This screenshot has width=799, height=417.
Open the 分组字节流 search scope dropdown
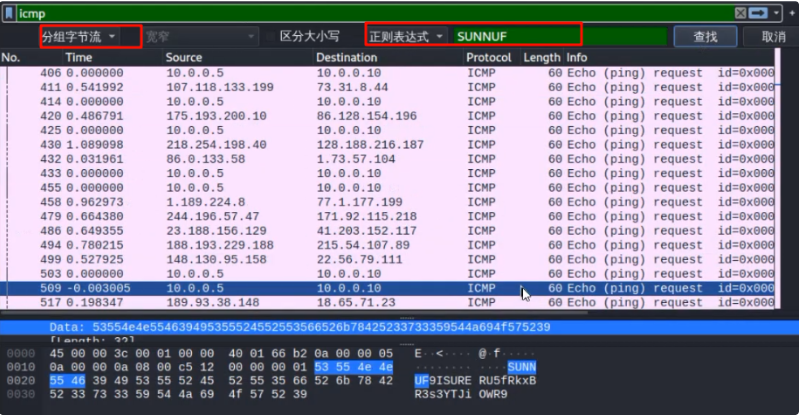pos(79,37)
